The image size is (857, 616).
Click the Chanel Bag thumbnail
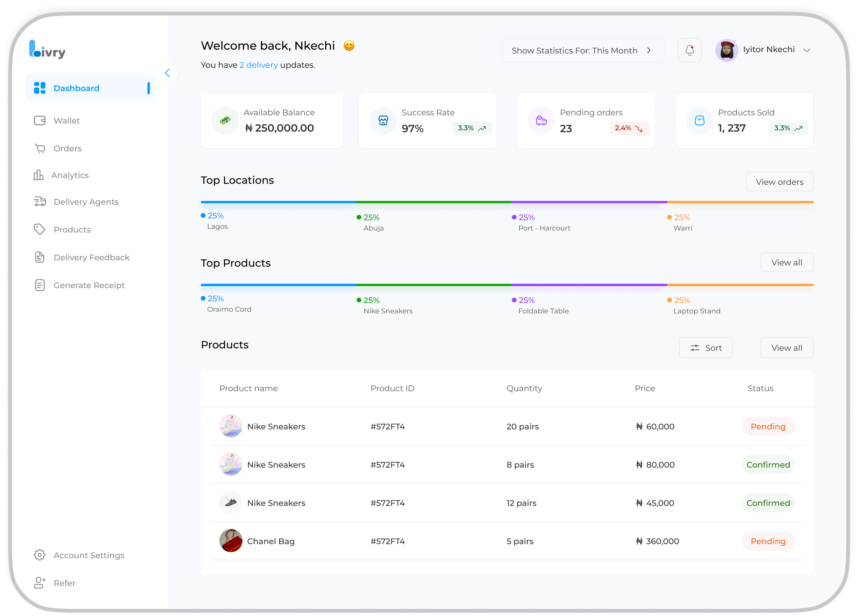pos(231,540)
